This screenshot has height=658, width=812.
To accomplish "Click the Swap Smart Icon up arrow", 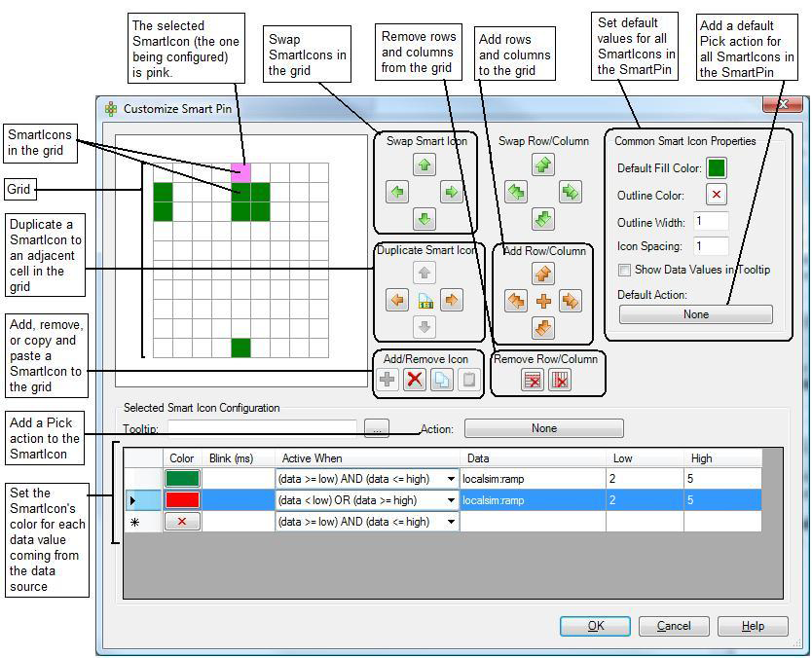I will (x=424, y=165).
